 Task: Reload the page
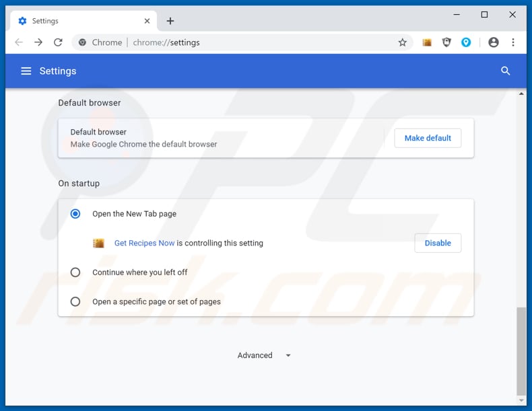pos(58,42)
